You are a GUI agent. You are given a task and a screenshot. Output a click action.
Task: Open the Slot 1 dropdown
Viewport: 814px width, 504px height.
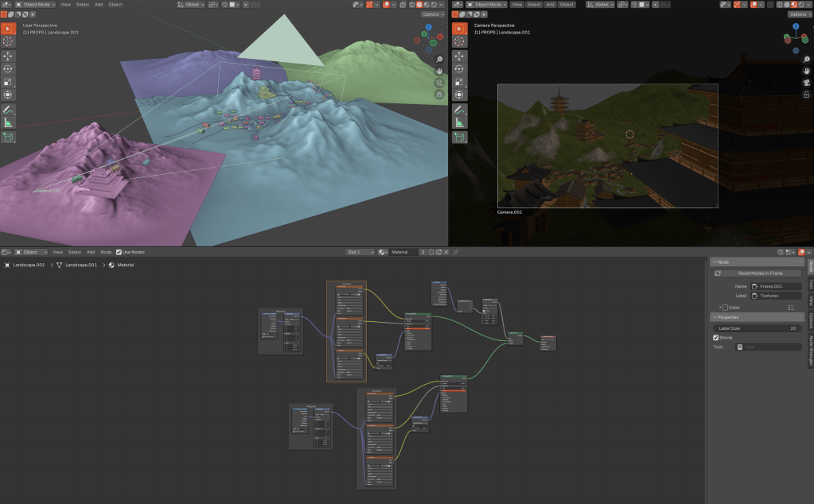tap(360, 252)
